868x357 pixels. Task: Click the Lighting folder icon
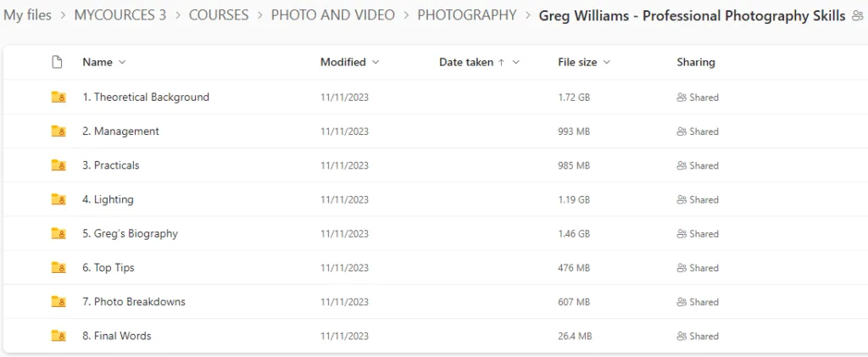[x=58, y=199]
